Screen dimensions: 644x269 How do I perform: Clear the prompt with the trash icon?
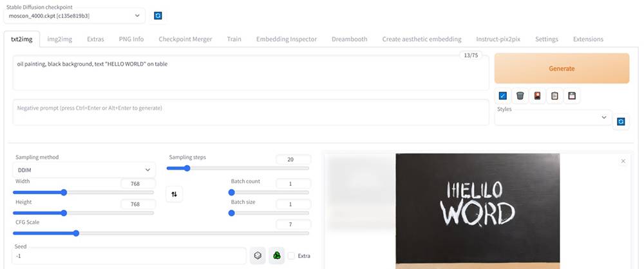pos(520,96)
